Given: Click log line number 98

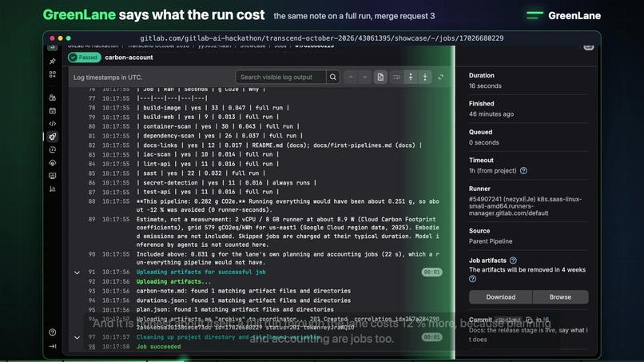Looking at the screenshot, I should (92, 347).
